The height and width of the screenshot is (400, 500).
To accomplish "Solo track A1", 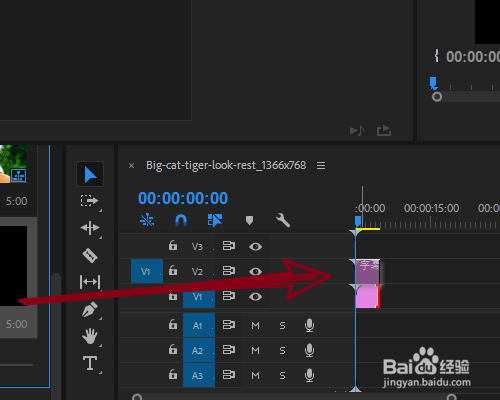I will (x=282, y=325).
